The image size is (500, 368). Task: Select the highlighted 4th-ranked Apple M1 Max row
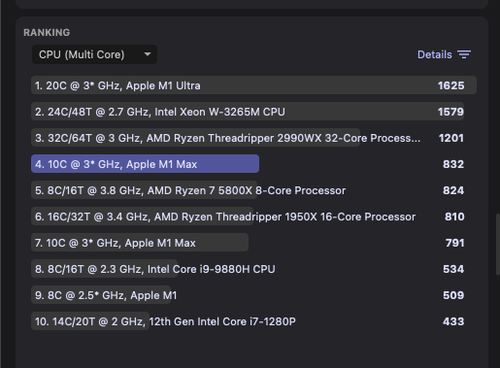254,164
